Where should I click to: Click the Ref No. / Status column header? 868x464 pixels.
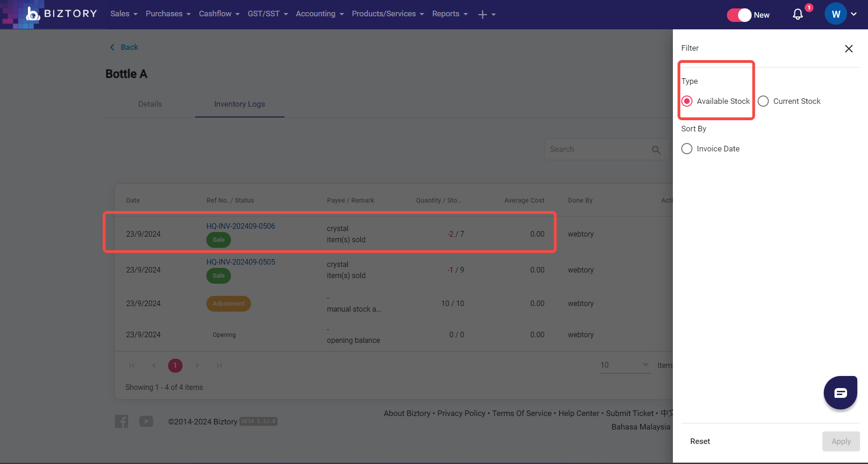[x=230, y=200]
